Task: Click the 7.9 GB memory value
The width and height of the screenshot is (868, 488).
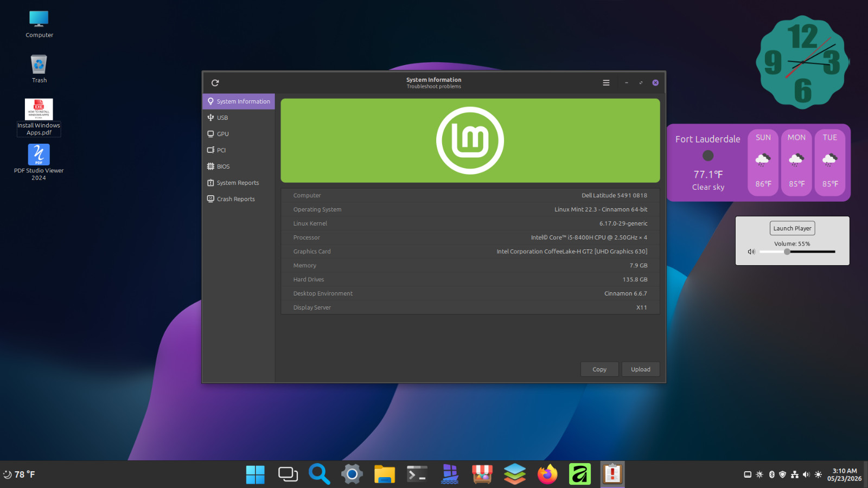Action: 639,266
